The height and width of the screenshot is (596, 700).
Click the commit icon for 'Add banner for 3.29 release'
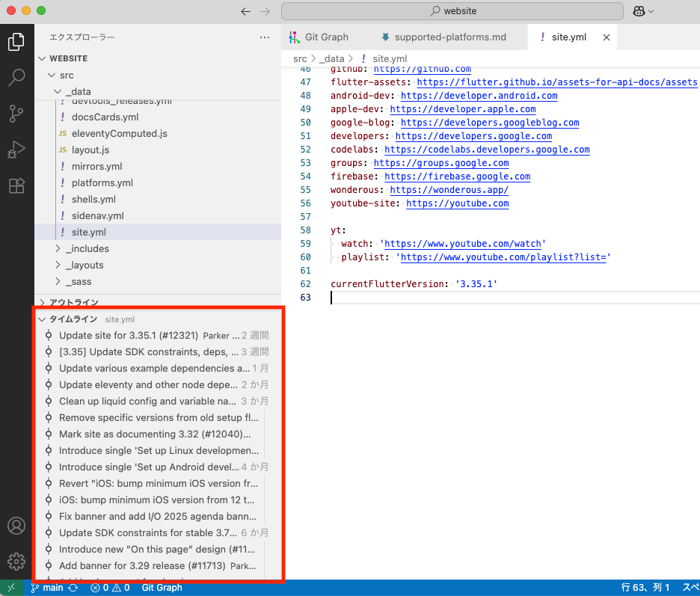click(x=49, y=565)
